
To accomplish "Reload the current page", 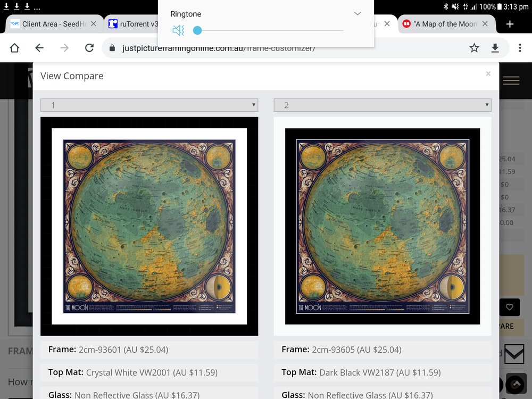I will pyautogui.click(x=89, y=48).
